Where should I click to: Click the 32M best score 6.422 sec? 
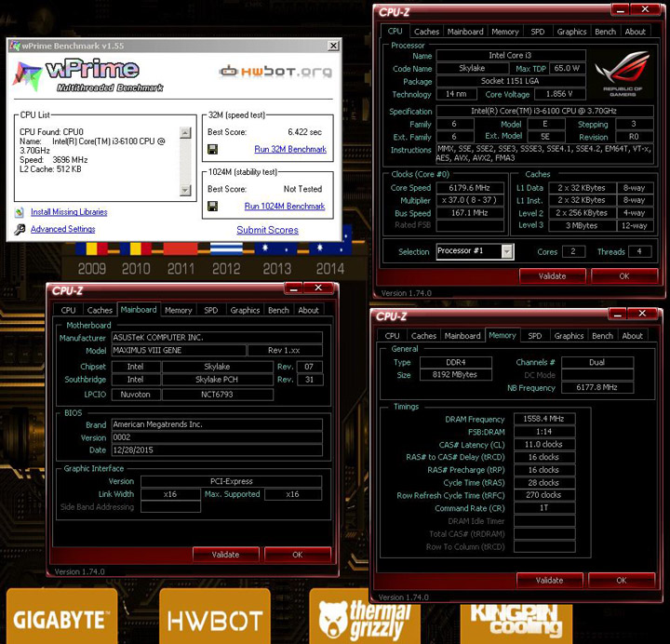[304, 132]
